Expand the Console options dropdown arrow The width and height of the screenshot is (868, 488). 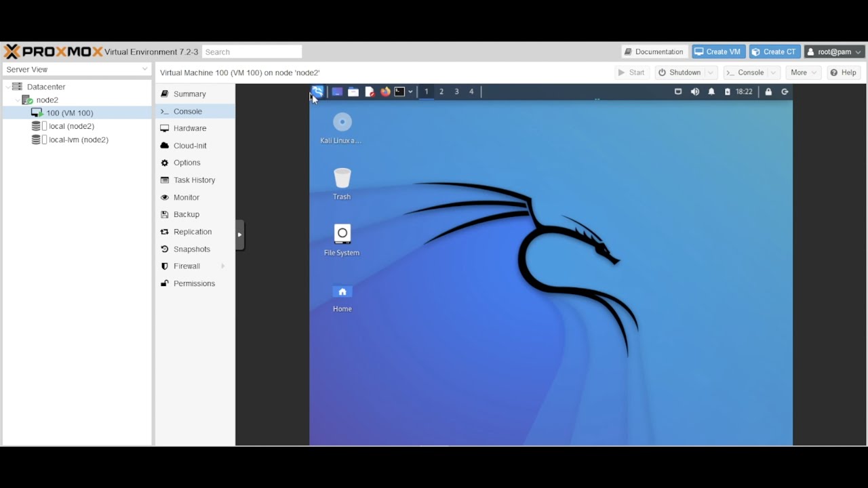(x=774, y=73)
